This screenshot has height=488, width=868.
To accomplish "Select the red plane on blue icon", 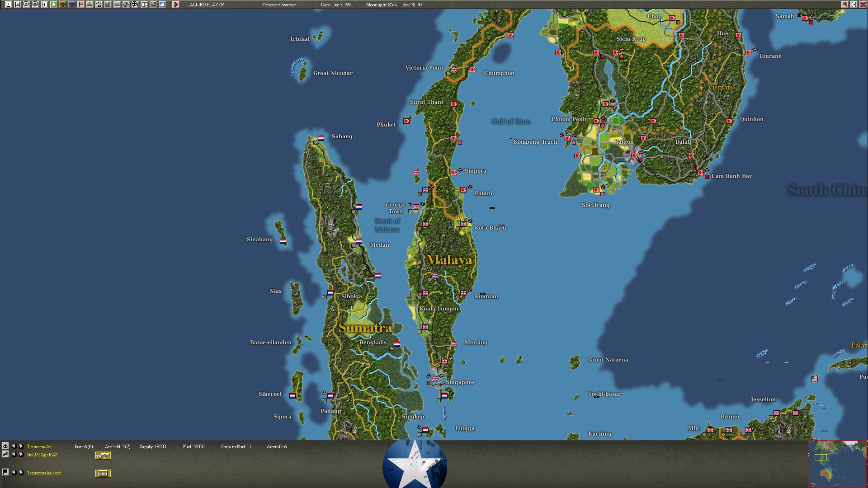I will [x=72, y=5].
